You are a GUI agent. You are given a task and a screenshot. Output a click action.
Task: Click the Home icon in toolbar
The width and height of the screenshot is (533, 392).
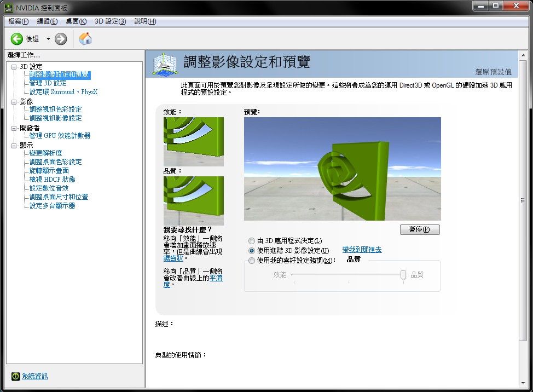click(x=85, y=38)
